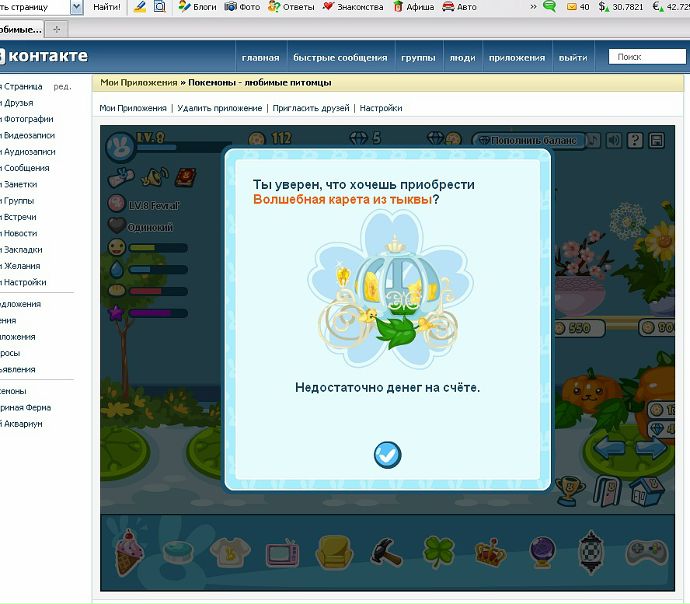
Task: Open 'быстрые сообщения' in the navigation bar
Action: click(x=340, y=58)
